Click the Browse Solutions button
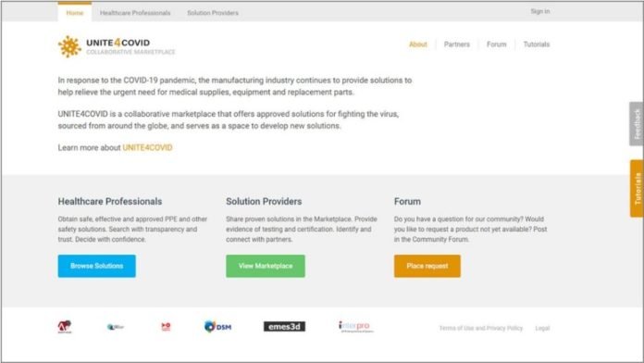The height and width of the screenshot is (363, 644). click(x=96, y=266)
